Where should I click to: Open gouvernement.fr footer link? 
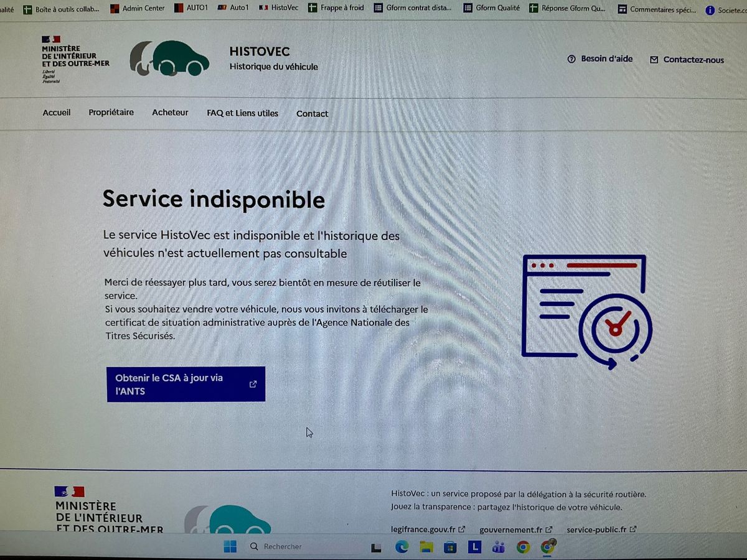516,530
